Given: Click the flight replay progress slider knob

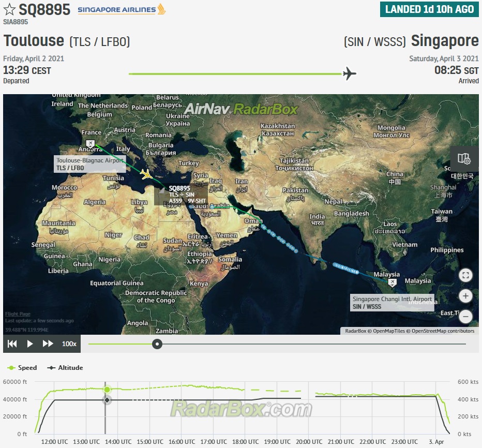Looking at the screenshot, I should [157, 344].
